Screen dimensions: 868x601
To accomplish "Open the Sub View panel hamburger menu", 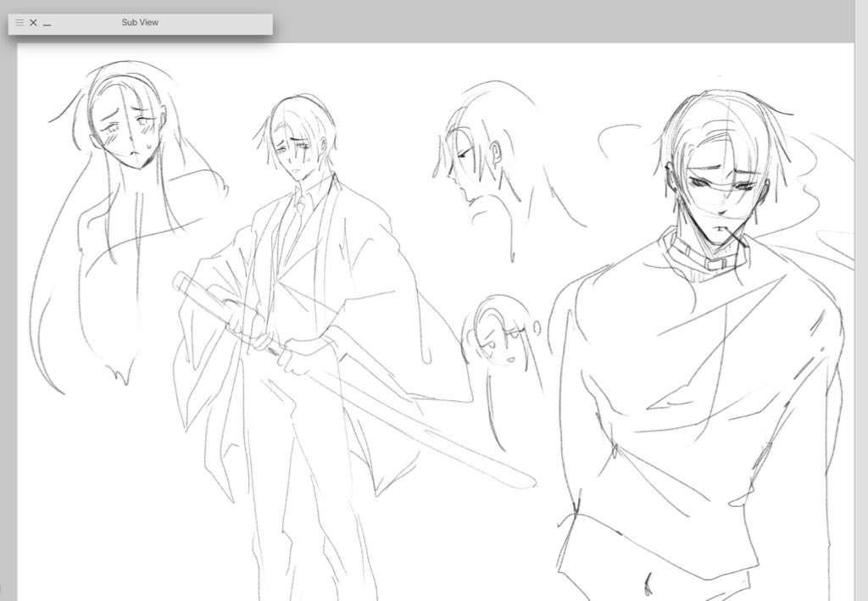I will [x=19, y=23].
